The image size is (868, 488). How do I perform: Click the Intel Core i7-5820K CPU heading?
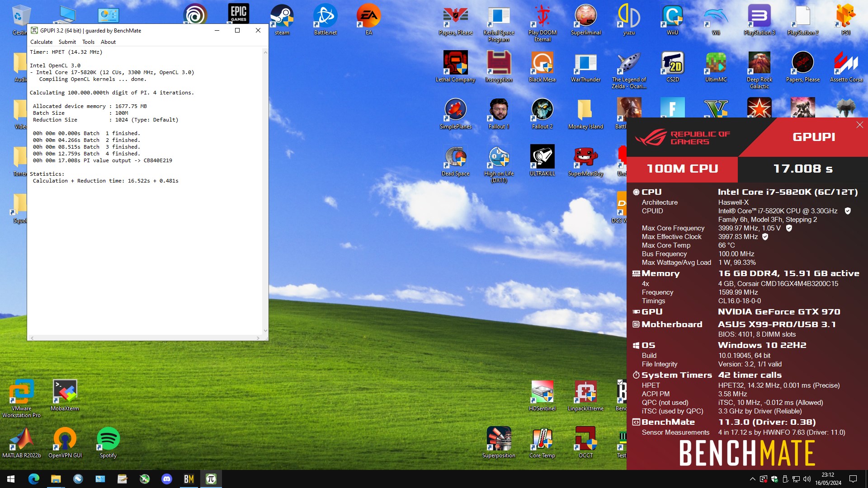(788, 192)
